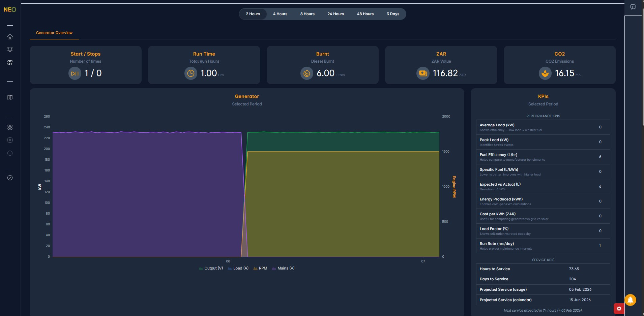Toggle the Output (V) series in the legend
644x316 pixels.
pyautogui.click(x=211, y=268)
